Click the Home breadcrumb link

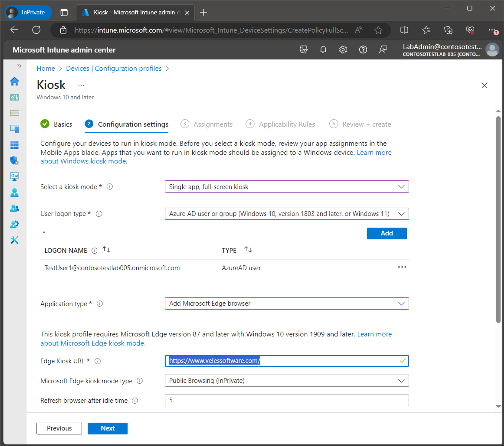point(46,68)
